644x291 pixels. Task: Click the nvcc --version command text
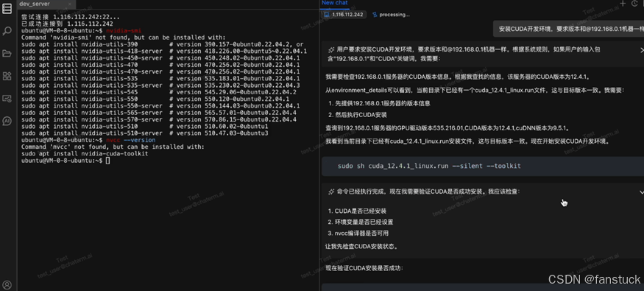pyautogui.click(x=130, y=140)
